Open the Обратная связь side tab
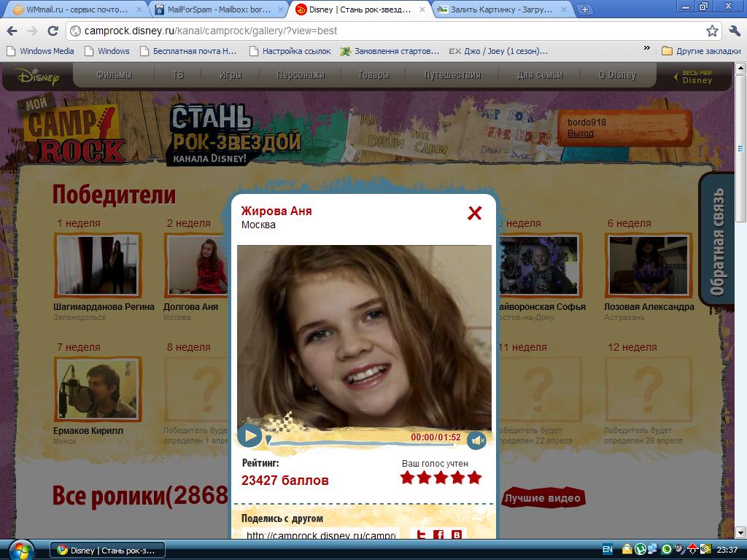The image size is (747, 560). 716,239
